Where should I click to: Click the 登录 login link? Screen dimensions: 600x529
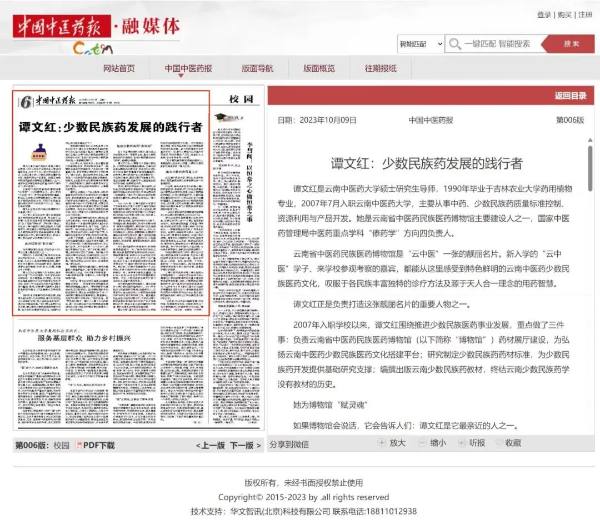544,15
